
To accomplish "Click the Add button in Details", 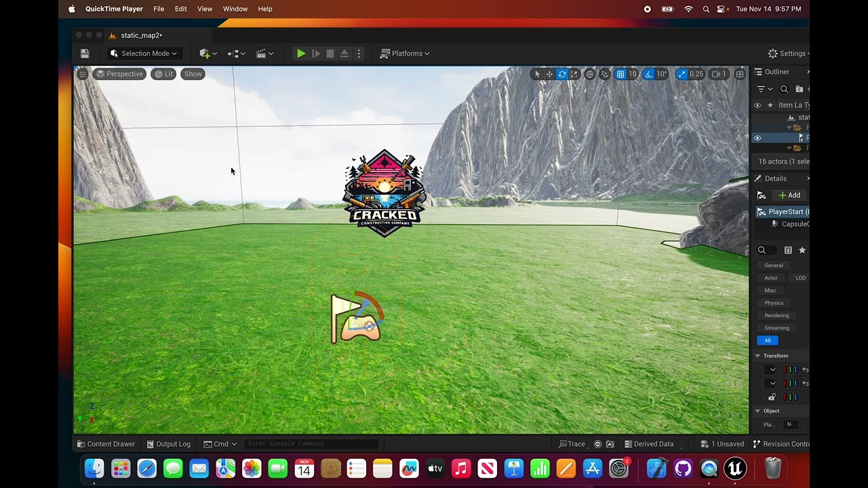I will point(789,195).
